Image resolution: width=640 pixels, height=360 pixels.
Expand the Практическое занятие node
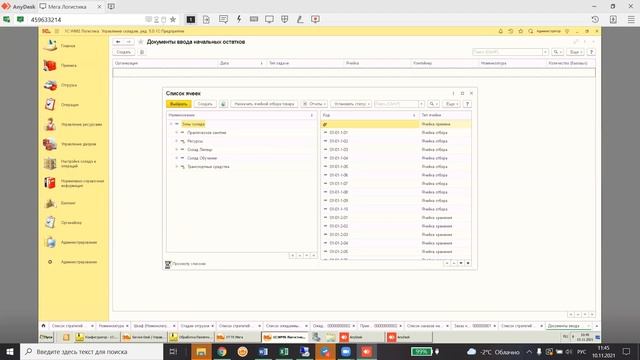pyautogui.click(x=177, y=133)
